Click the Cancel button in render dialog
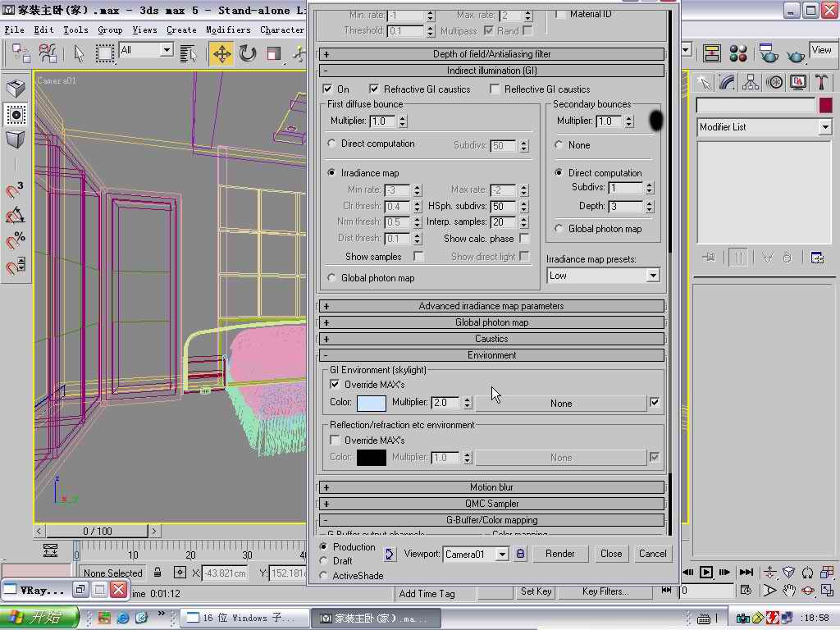Viewport: 840px width, 630px height. click(652, 554)
